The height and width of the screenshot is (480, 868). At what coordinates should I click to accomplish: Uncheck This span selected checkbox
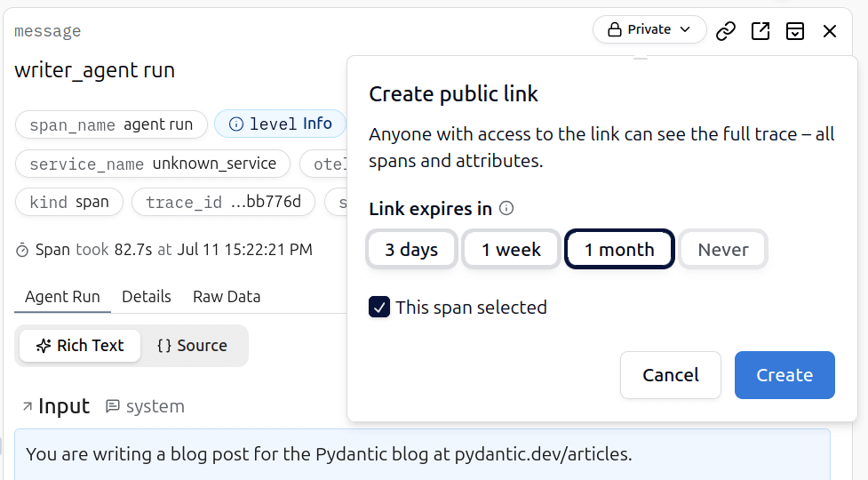point(379,308)
